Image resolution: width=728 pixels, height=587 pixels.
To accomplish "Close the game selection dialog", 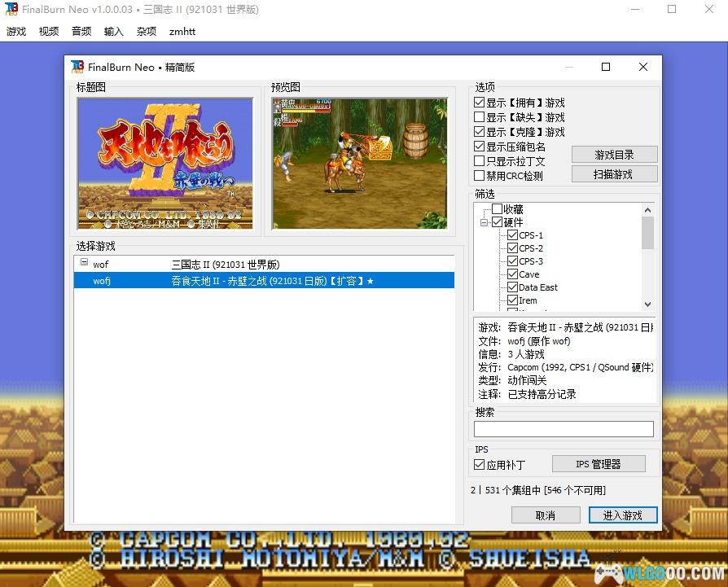I will click(642, 67).
